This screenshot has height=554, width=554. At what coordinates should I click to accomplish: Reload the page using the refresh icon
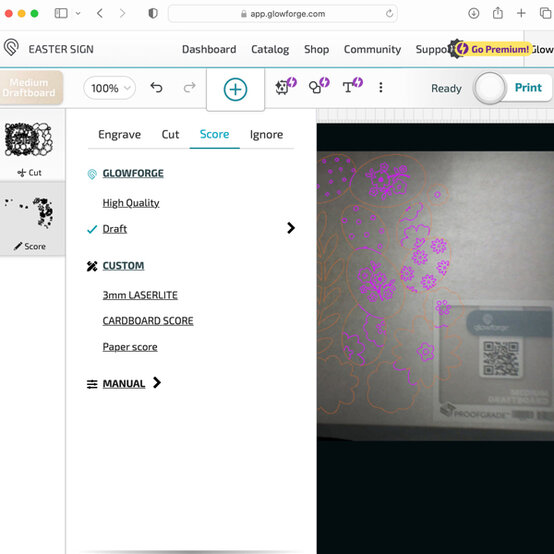pyautogui.click(x=389, y=13)
